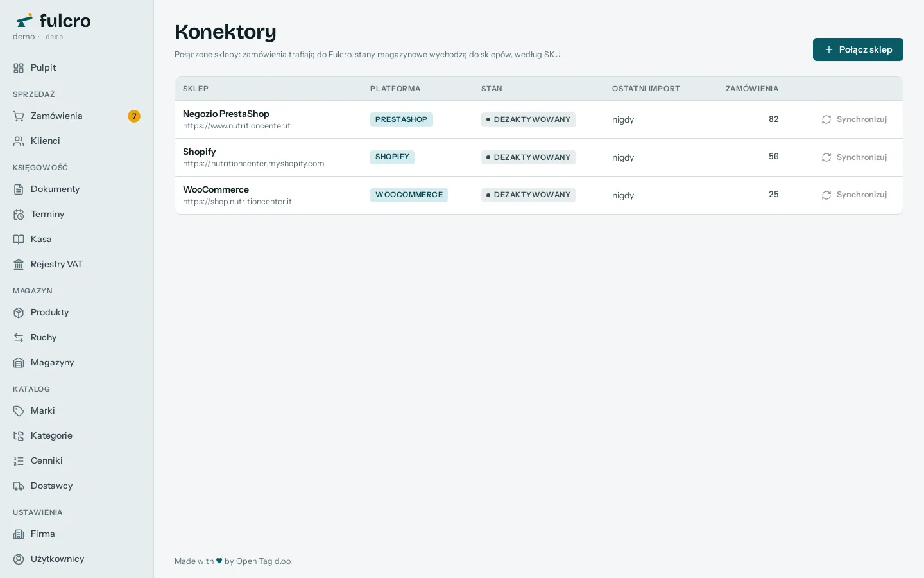The height and width of the screenshot is (578, 924).
Task: Navigate to Rejestry VAT
Action: pyautogui.click(x=77, y=265)
